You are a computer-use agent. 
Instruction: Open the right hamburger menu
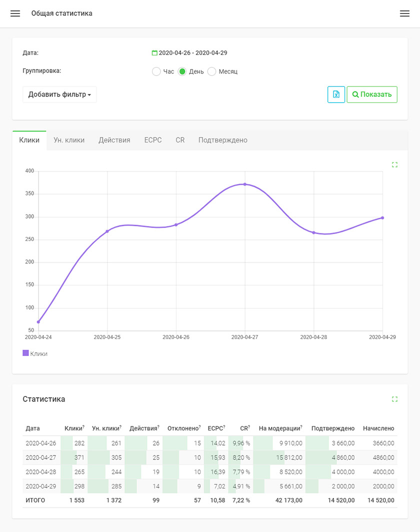[x=404, y=13]
